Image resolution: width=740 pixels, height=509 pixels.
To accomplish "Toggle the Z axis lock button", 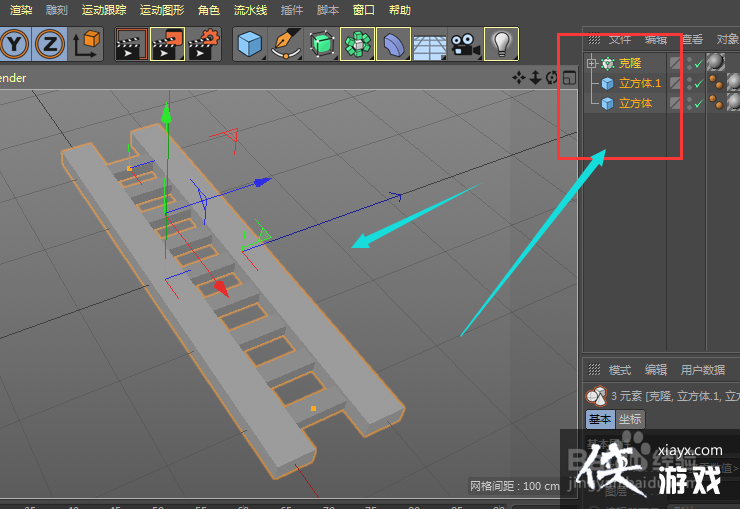I will (49, 44).
